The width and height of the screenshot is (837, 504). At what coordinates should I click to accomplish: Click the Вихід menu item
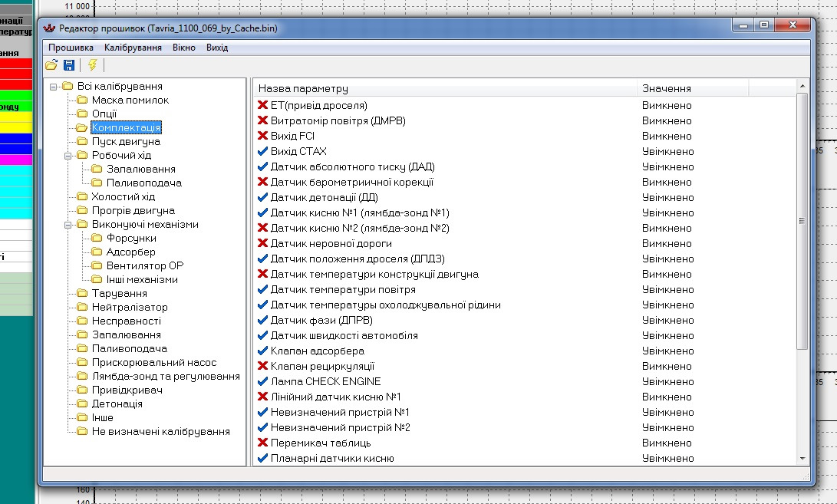point(217,48)
